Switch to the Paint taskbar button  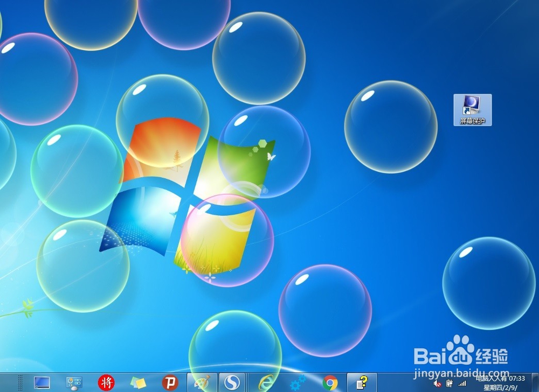[202, 382]
